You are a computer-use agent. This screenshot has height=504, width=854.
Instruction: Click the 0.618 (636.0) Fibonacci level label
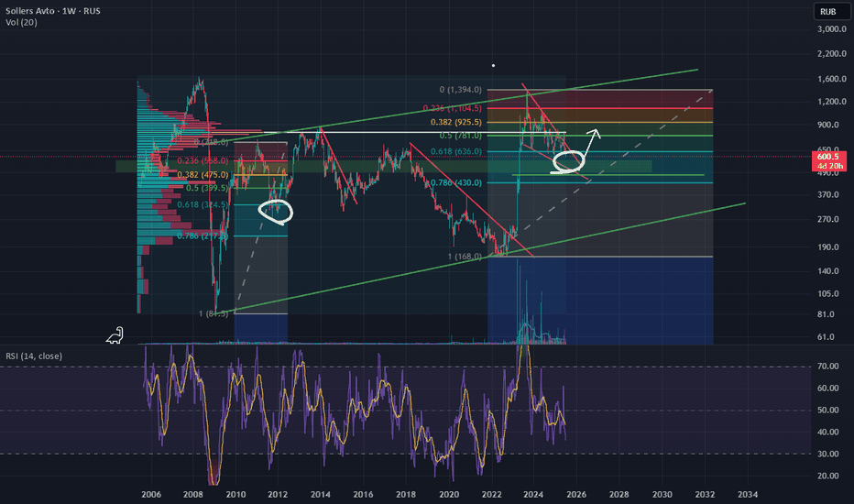[456, 151]
